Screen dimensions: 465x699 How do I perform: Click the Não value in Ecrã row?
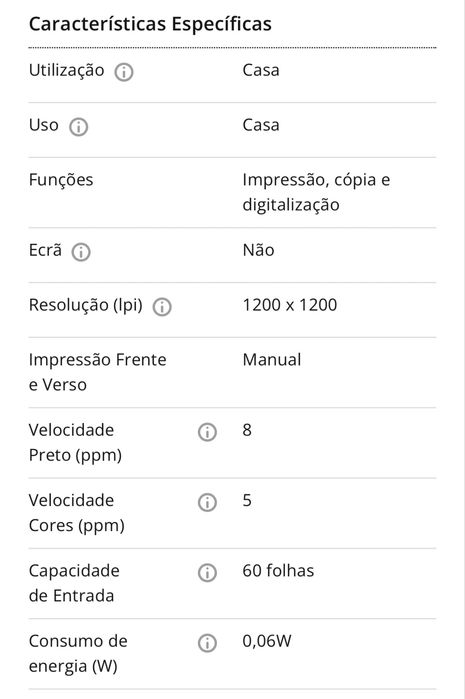[x=259, y=250]
